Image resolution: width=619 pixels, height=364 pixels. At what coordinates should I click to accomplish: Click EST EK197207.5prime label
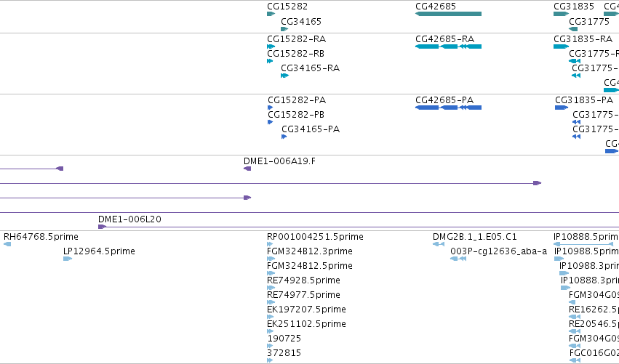[x=307, y=310]
